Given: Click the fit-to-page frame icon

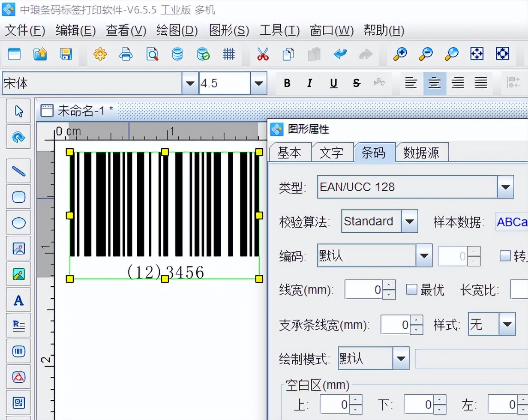Looking at the screenshot, I should [x=502, y=54].
